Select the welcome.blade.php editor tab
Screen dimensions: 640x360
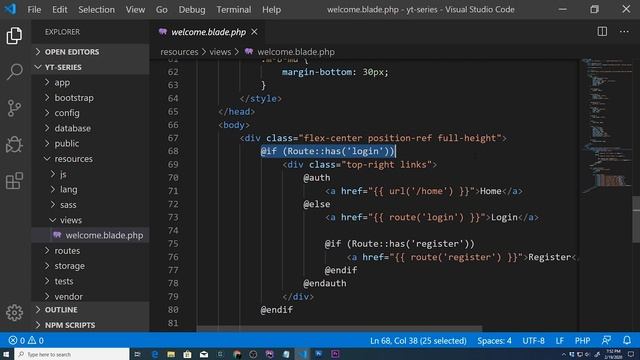tap(208, 31)
